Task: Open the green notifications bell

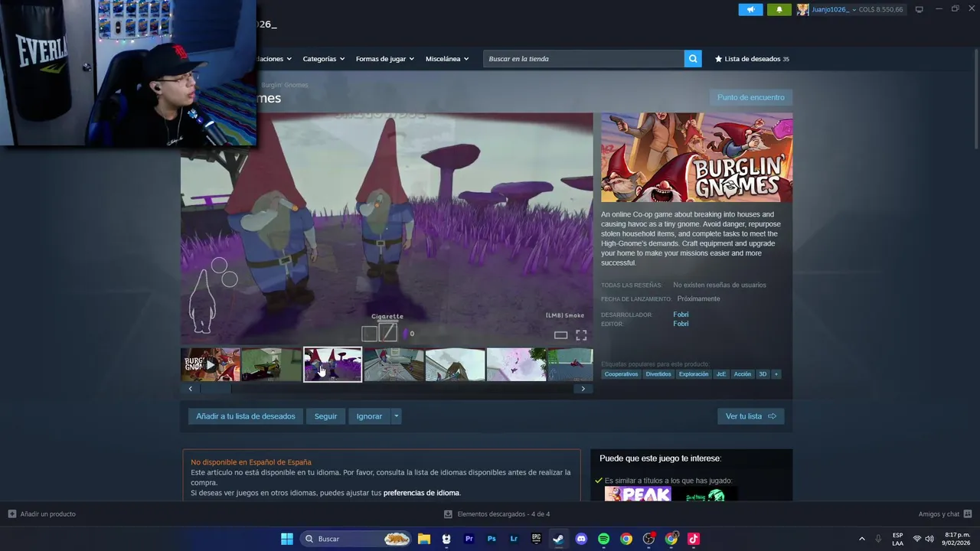Action: (x=779, y=9)
